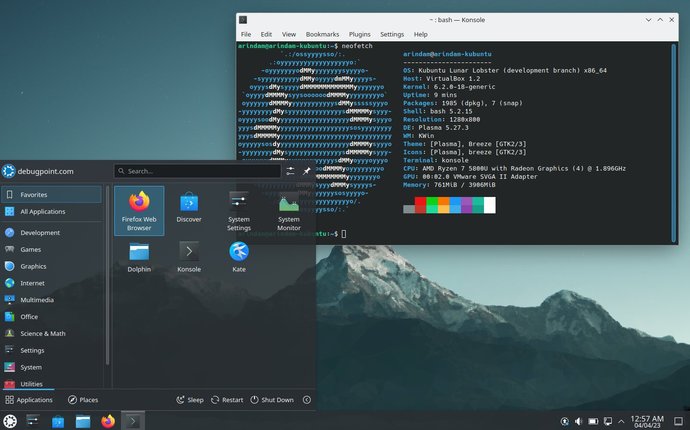The height and width of the screenshot is (430, 690).
Task: Open Dolphin folder icon in the taskbar
Action: [x=83, y=421]
